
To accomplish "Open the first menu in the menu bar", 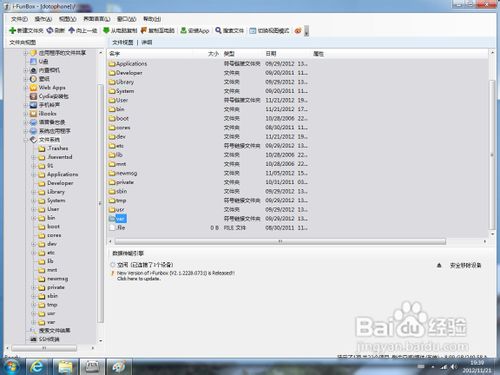I will (19, 19).
